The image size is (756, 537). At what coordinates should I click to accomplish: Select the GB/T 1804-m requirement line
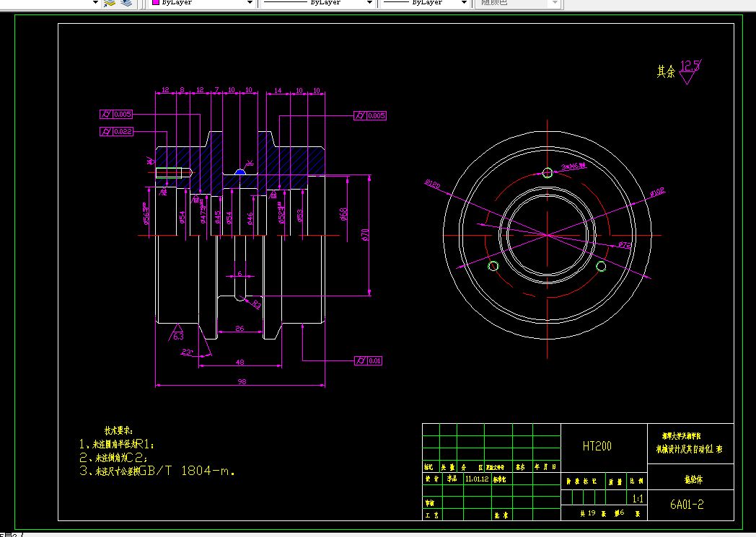pos(157,471)
